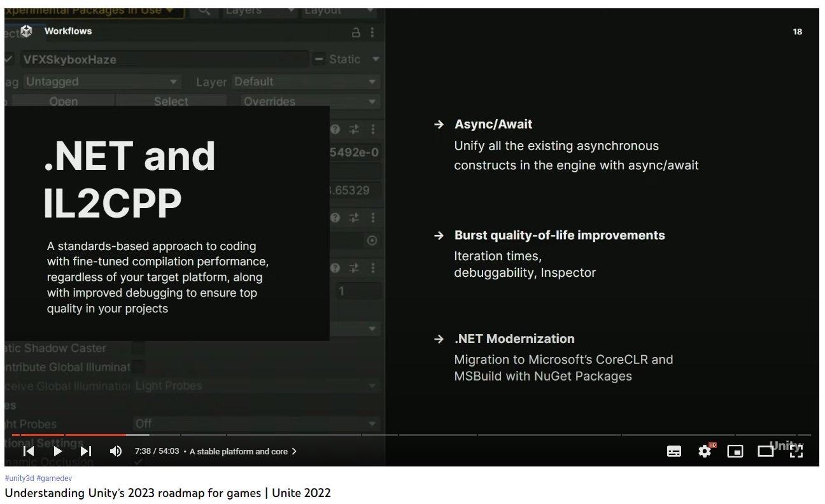825x504 pixels.
Task: Open the Tag dropdown showing Untagged
Action: (x=102, y=81)
